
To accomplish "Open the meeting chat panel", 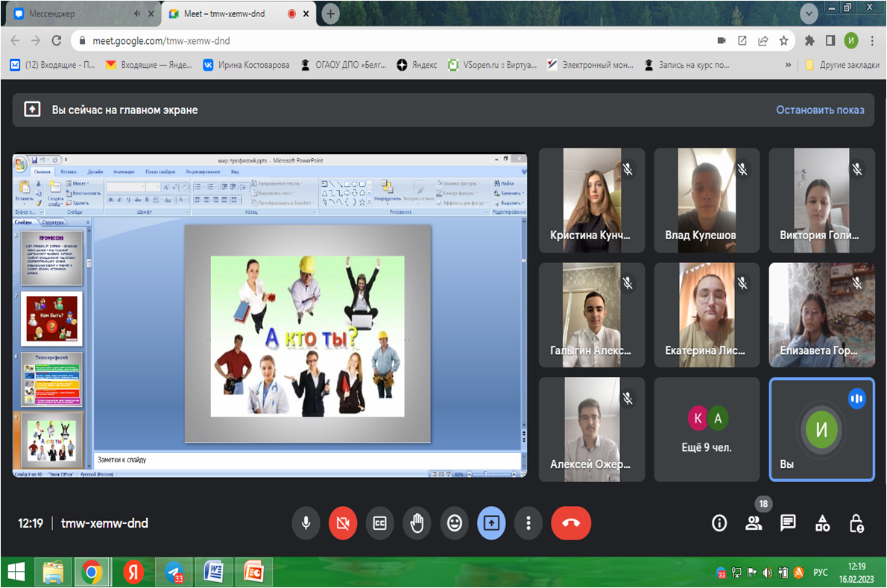I will (x=788, y=523).
